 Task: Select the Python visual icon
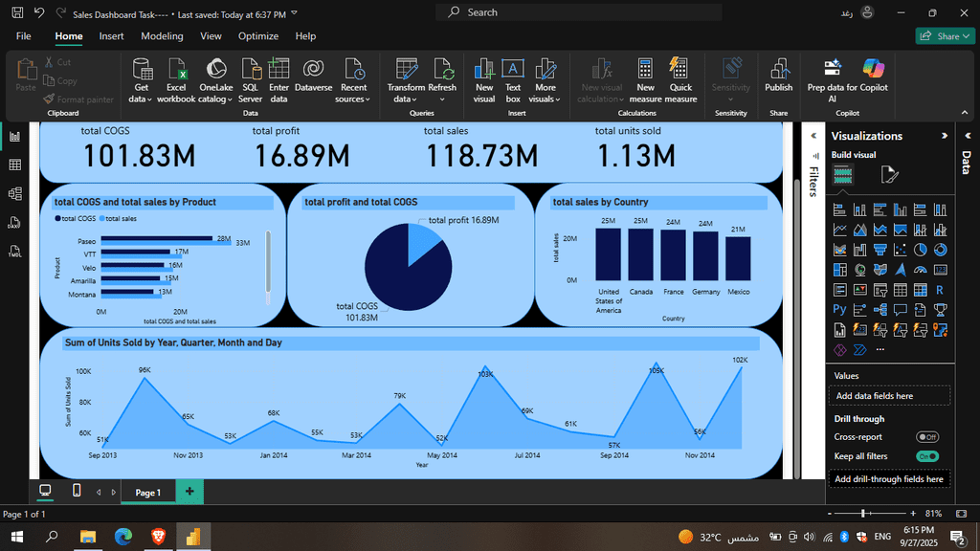[839, 309]
